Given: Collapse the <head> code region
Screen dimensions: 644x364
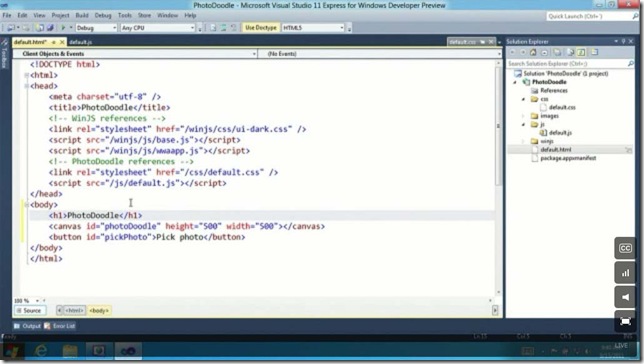Looking at the screenshot, I should coord(26,86).
